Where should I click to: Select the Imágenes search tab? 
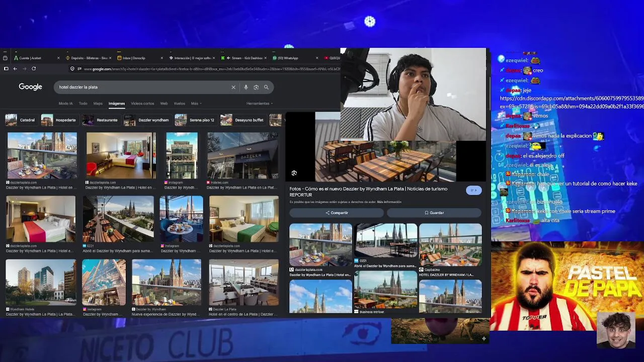[x=117, y=104]
